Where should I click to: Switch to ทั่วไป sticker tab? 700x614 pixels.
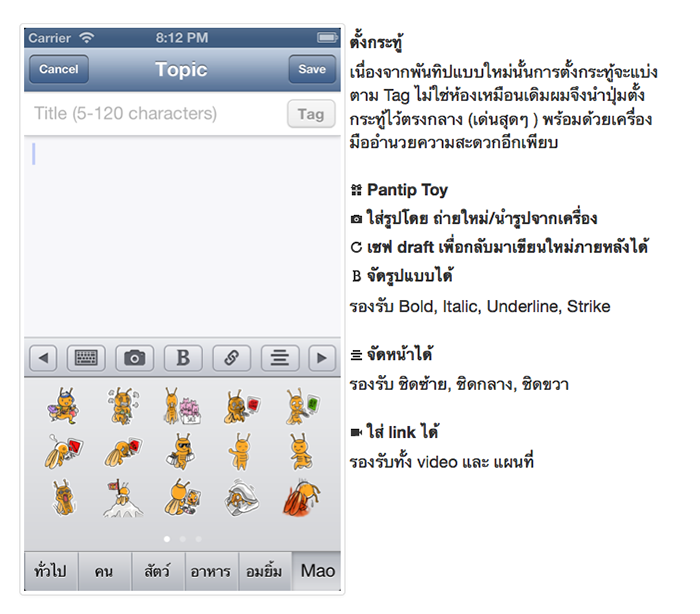[x=51, y=571]
